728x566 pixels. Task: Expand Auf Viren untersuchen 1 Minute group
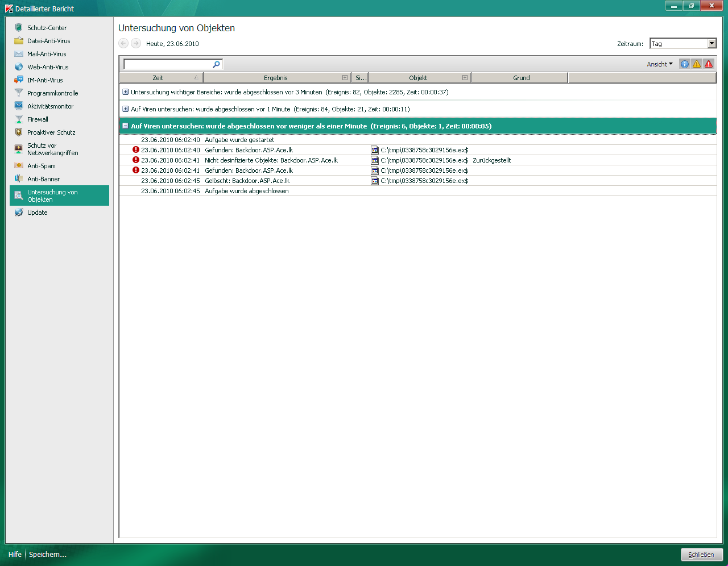click(x=125, y=109)
